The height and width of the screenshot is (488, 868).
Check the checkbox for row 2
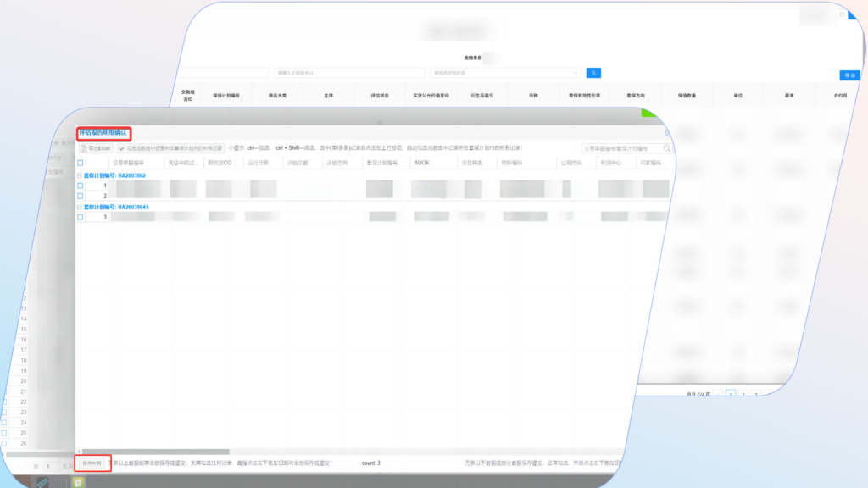click(x=81, y=195)
